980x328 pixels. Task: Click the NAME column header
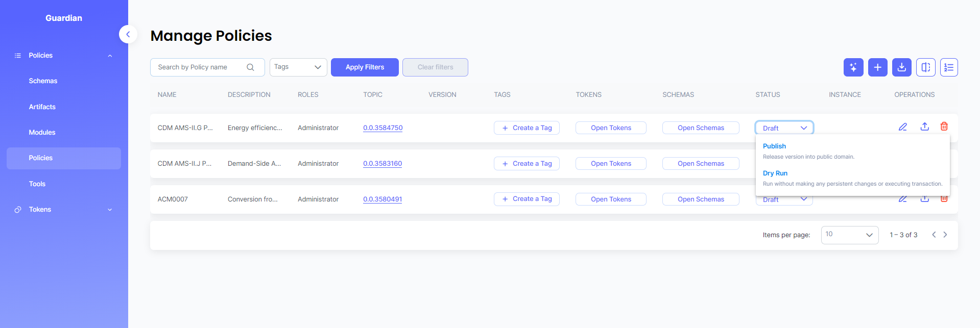[167, 95]
